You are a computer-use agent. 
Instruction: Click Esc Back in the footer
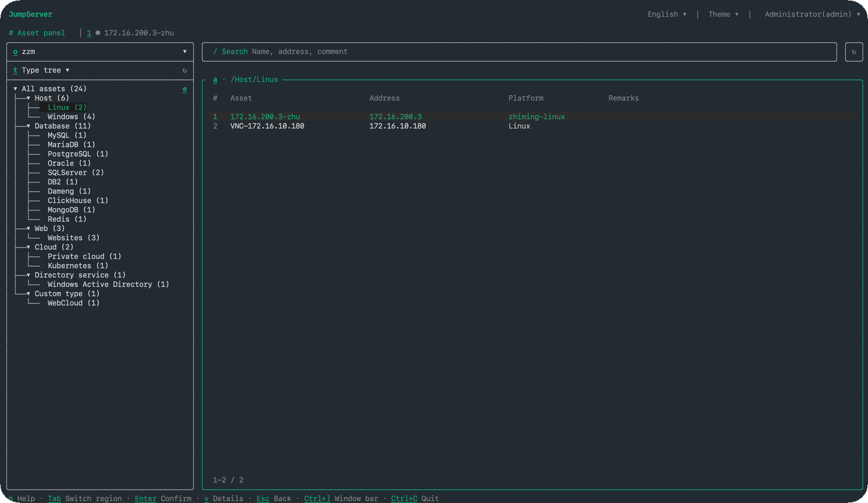point(273,499)
